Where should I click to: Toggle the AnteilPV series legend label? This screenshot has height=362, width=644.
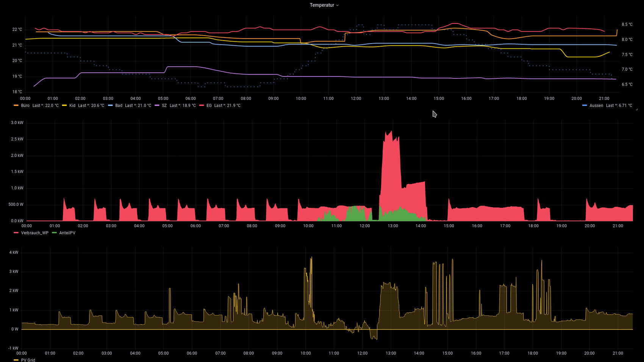(x=67, y=233)
